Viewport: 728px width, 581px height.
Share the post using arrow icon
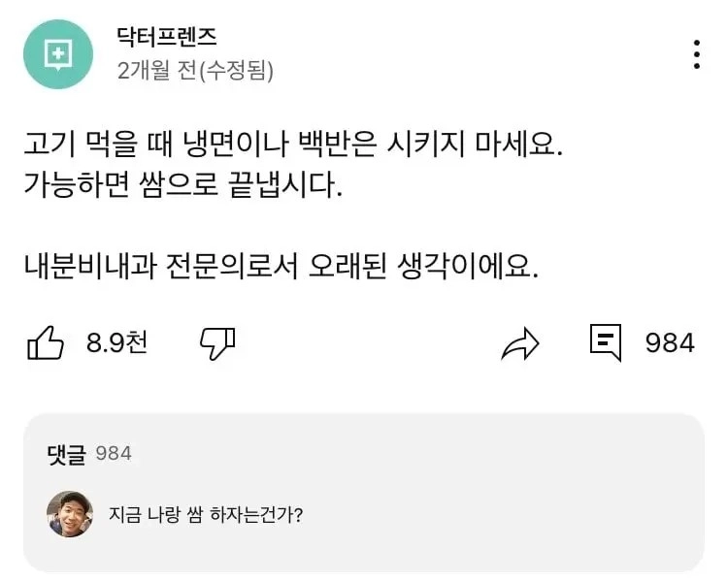pyautogui.click(x=519, y=342)
